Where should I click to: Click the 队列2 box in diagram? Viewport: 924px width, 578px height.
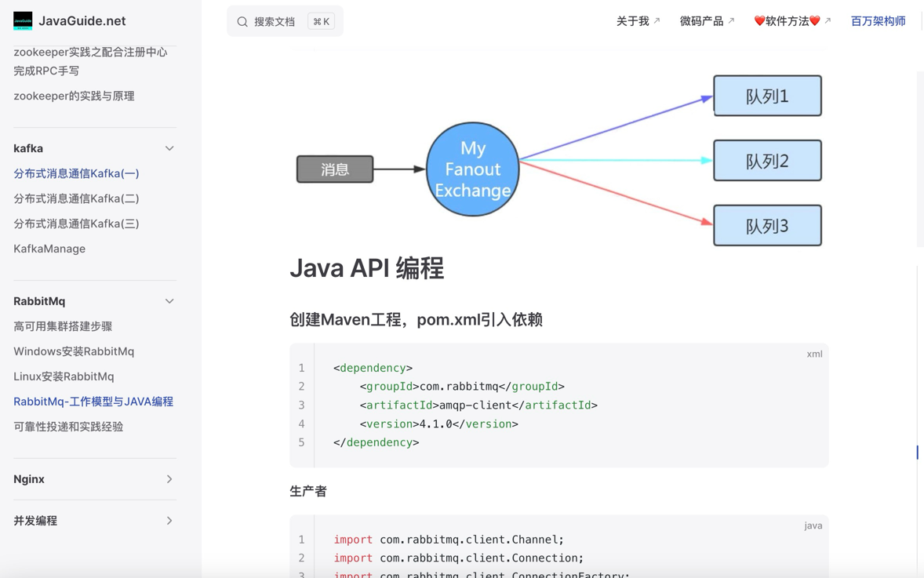coord(767,160)
